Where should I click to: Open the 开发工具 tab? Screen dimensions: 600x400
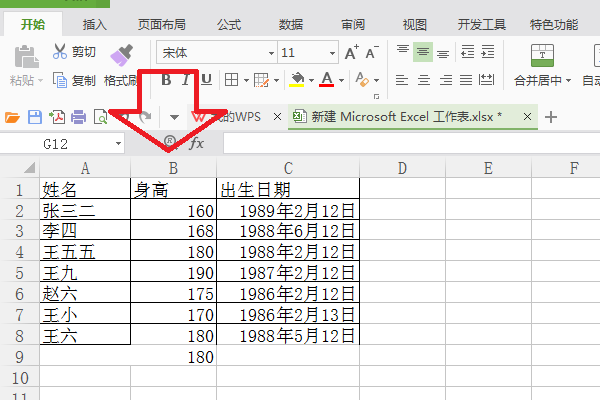tap(482, 25)
